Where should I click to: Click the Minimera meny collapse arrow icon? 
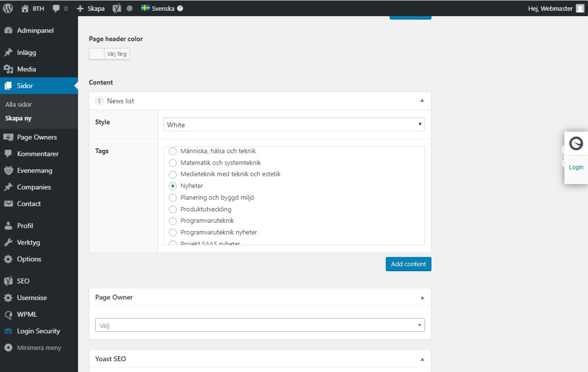(x=8, y=348)
